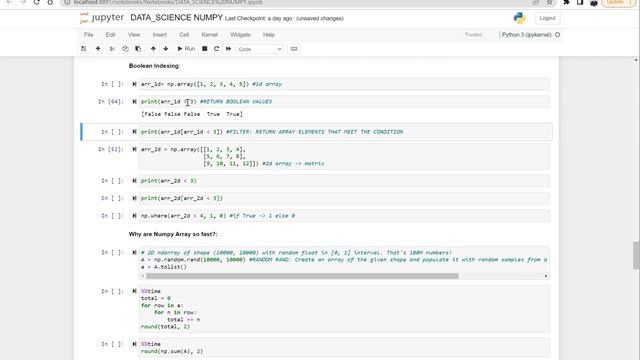
Task: Open the cell type Code dropdown
Action: 260,49
